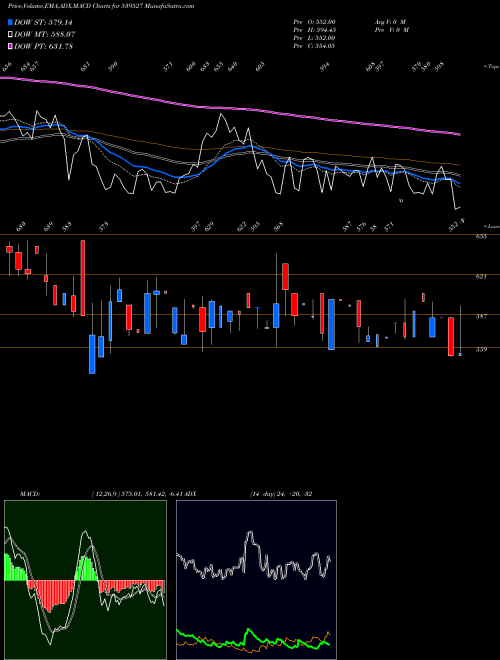Click the 'DOW PT: 631.78' legend text
This screenshot has width=500, height=660.
[x=43, y=46]
